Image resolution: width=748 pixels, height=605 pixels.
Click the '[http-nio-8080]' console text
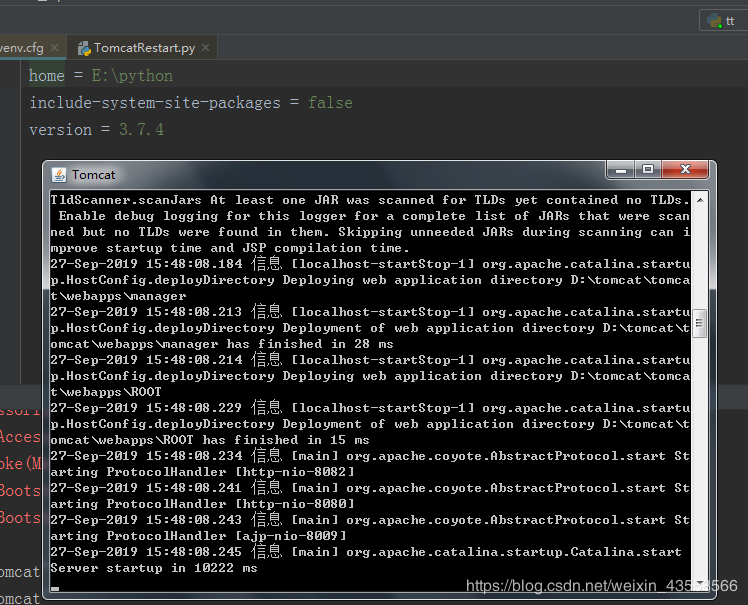295,504
